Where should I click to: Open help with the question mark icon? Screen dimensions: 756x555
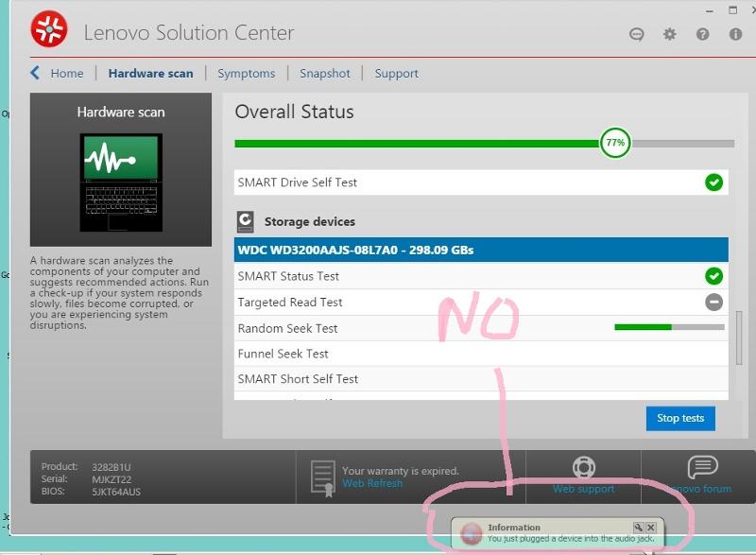click(x=702, y=34)
